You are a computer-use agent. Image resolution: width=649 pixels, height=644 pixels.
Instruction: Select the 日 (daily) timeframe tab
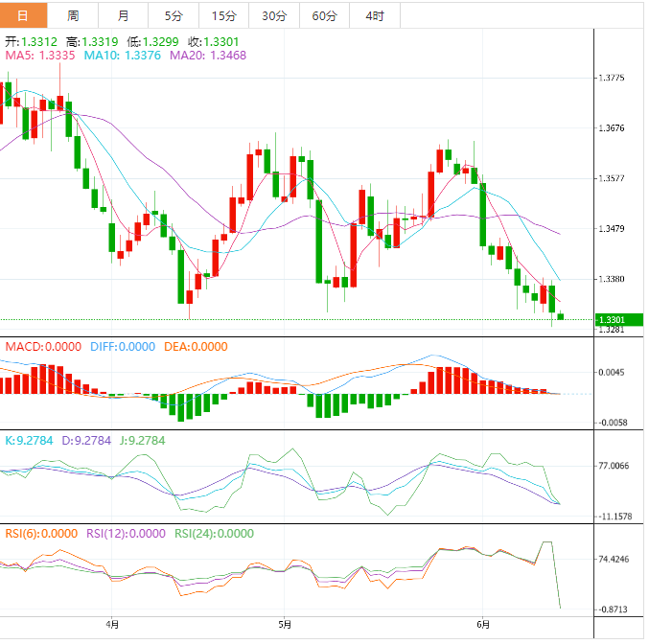(x=24, y=15)
